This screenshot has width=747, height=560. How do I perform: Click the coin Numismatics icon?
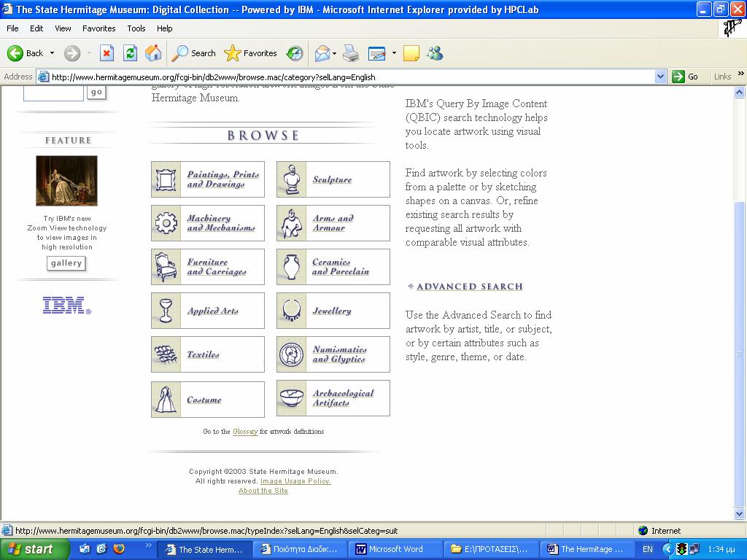pos(292,354)
